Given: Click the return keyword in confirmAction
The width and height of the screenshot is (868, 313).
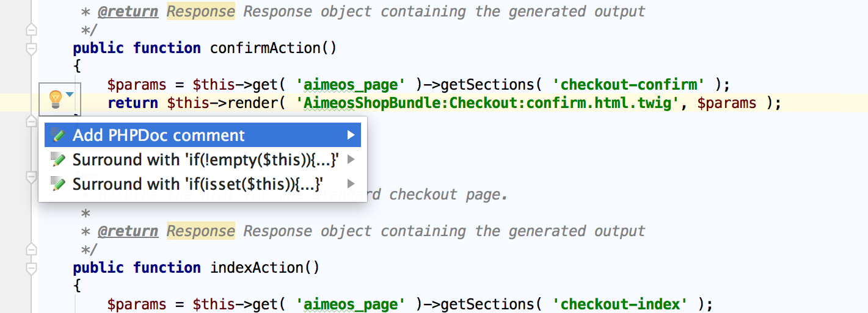Looking at the screenshot, I should tap(133, 103).
